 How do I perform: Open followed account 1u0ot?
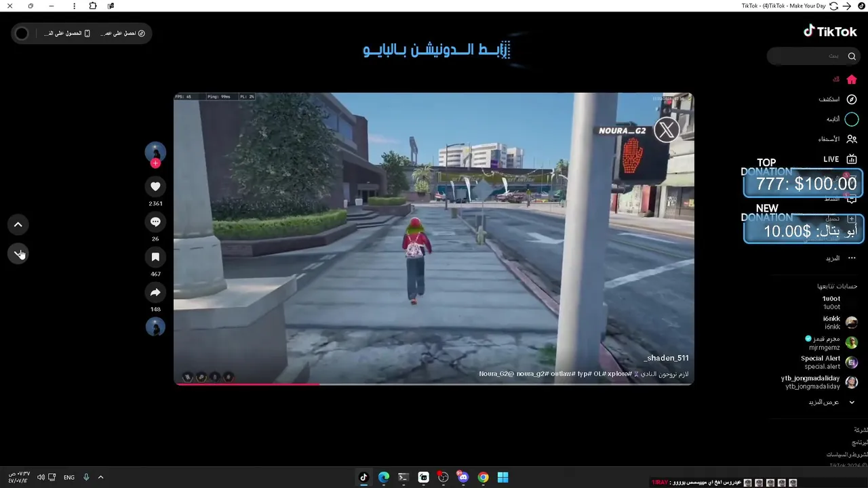pyautogui.click(x=831, y=302)
